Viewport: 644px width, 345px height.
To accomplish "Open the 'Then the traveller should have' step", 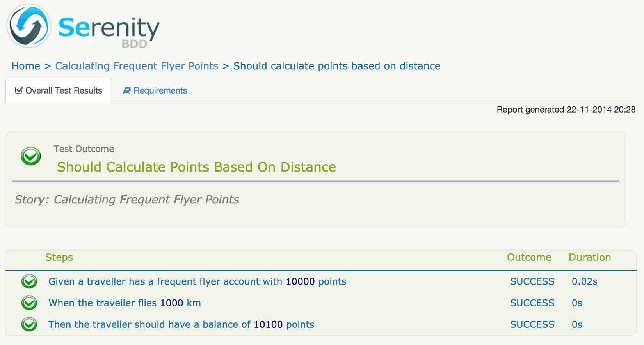I will [181, 324].
